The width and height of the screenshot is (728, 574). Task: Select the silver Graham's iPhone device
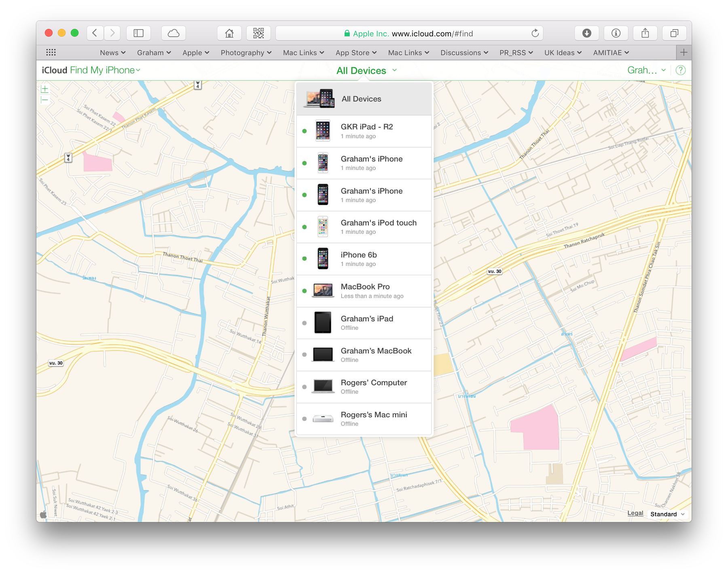tap(364, 163)
